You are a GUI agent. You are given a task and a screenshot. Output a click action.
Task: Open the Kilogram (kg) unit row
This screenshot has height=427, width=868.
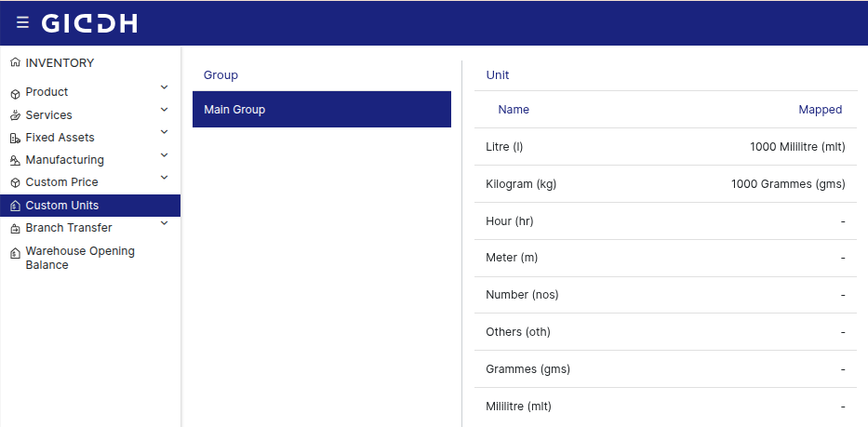665,184
